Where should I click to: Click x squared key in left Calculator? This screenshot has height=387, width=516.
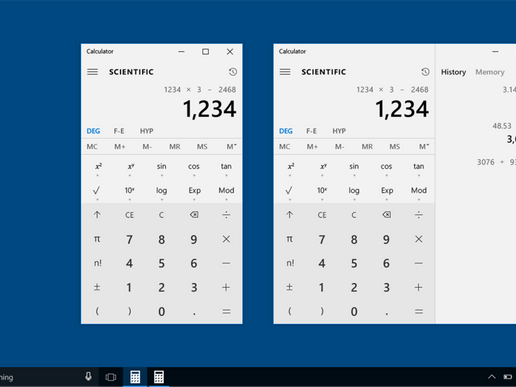98,166
